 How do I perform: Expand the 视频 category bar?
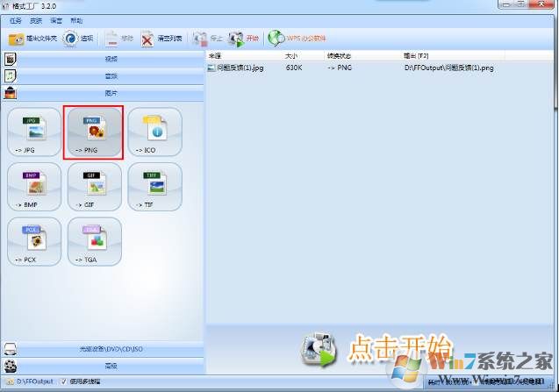click(111, 59)
